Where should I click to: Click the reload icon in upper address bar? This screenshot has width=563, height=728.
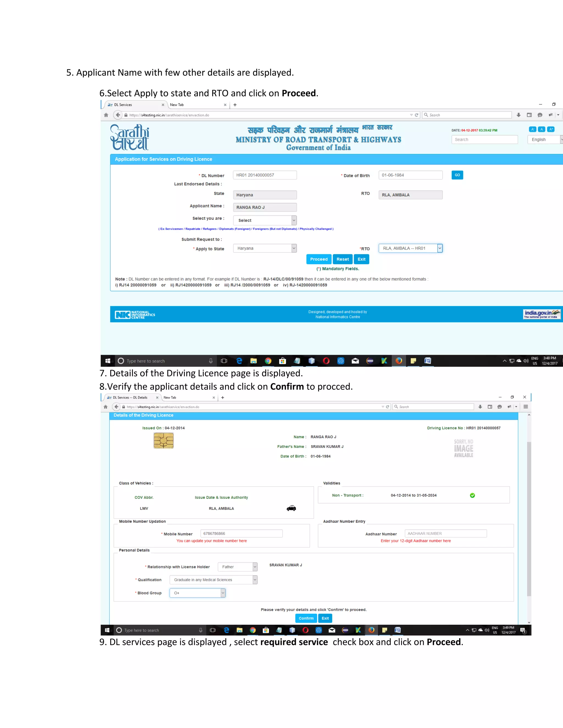[x=416, y=115]
